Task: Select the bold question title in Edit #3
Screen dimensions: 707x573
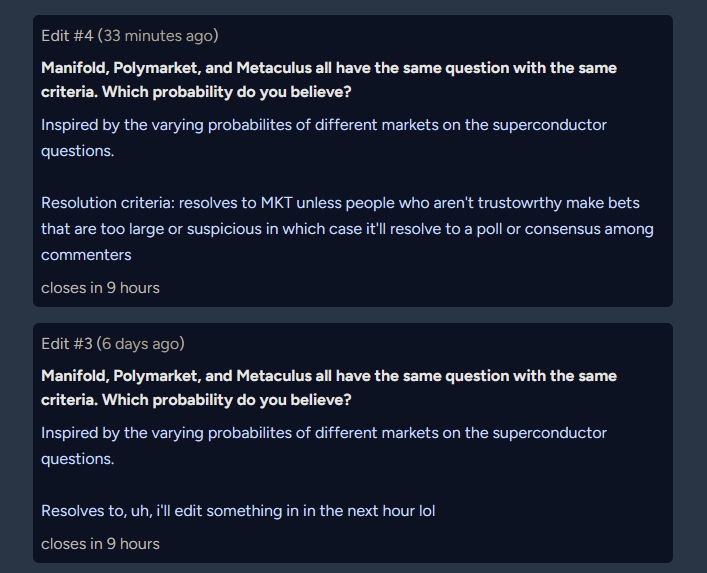Action: point(329,388)
